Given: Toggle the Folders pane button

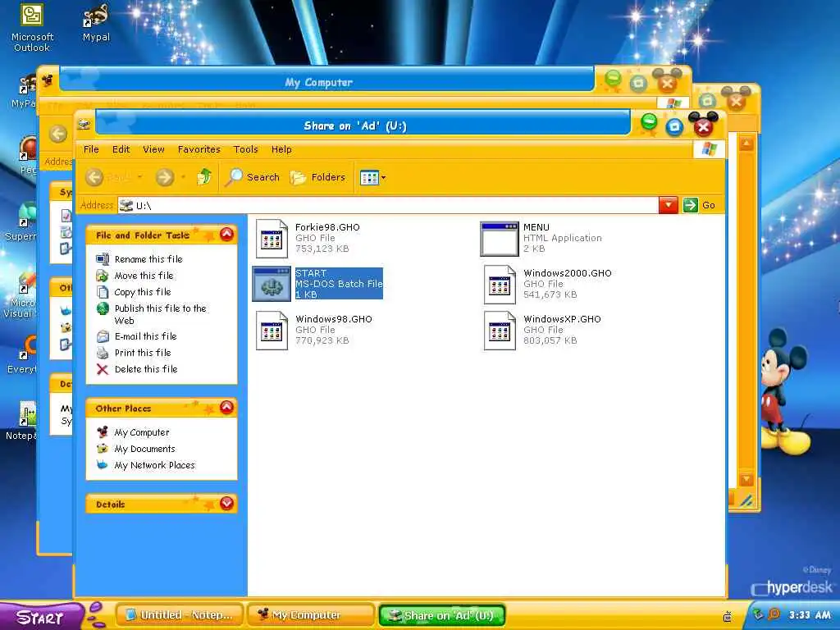Looking at the screenshot, I should [x=317, y=177].
